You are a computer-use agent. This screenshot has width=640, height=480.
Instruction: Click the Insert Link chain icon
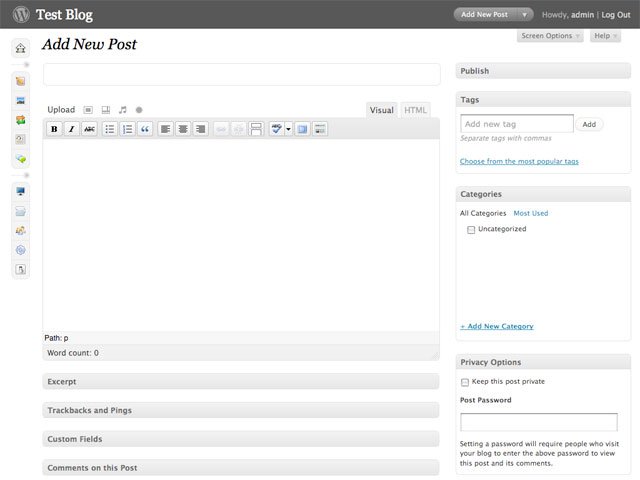[x=221, y=129]
